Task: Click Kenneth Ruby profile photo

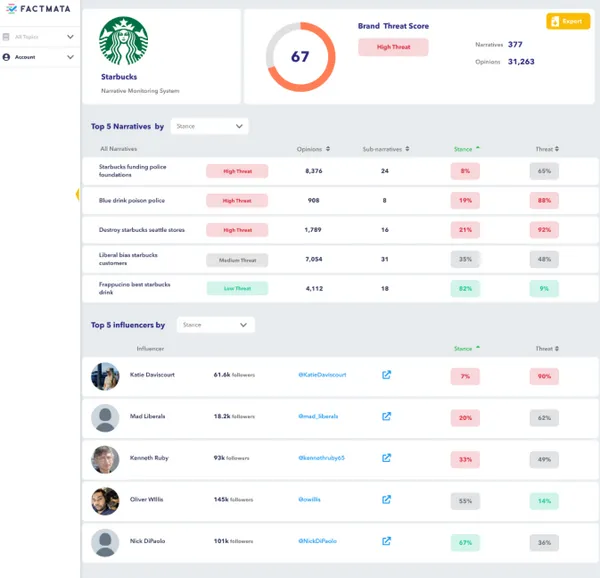Action: (x=105, y=459)
